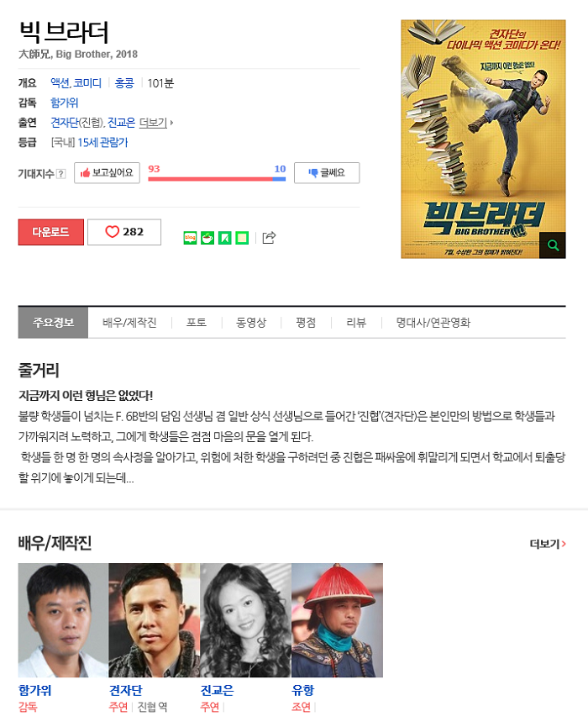Expand the cast list with 더보기 next to 진교은

point(155,123)
